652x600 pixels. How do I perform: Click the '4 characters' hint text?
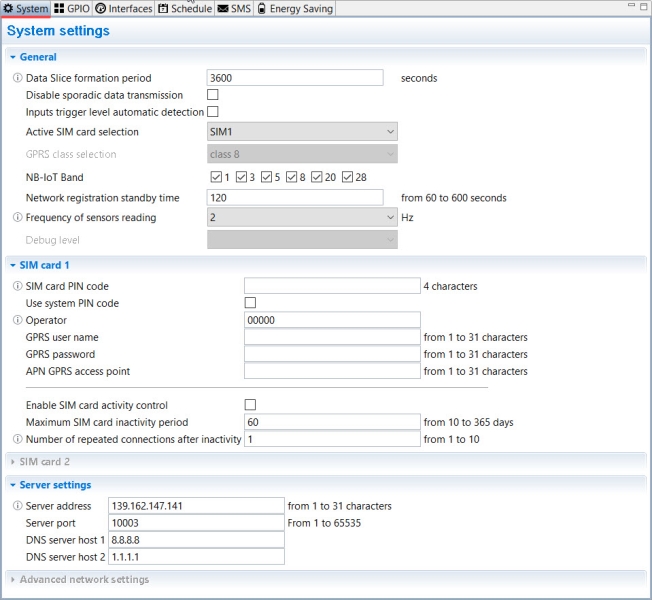pyautogui.click(x=450, y=286)
